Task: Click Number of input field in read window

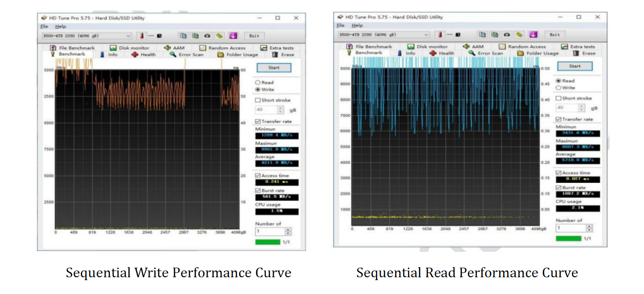Action: coord(571,228)
